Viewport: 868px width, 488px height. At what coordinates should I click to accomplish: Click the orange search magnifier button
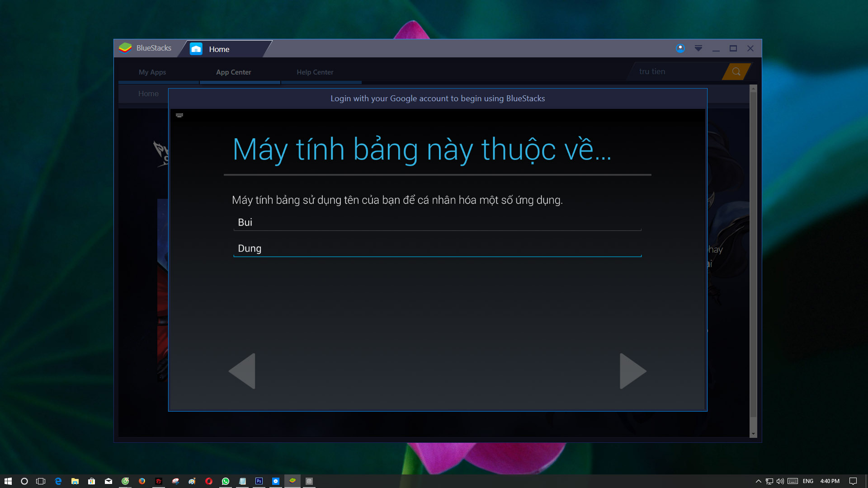(x=736, y=71)
